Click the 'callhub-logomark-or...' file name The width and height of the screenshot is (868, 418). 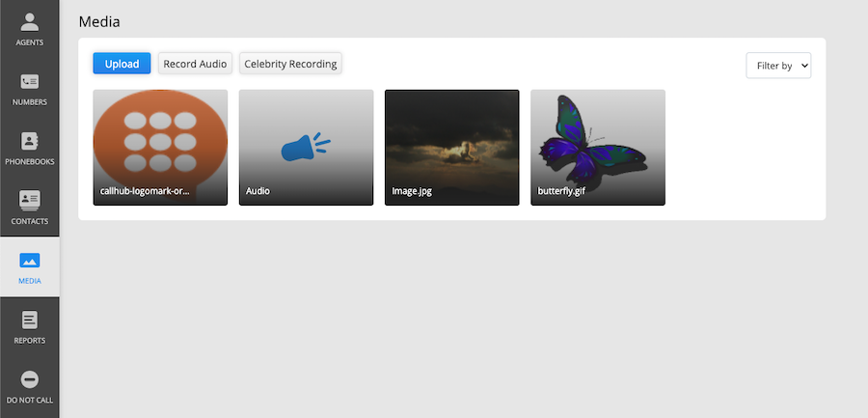(145, 191)
